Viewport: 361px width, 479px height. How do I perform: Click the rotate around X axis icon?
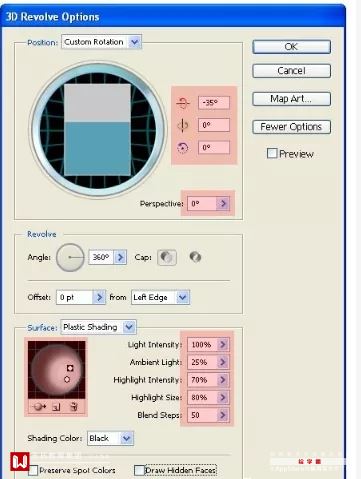(x=182, y=103)
